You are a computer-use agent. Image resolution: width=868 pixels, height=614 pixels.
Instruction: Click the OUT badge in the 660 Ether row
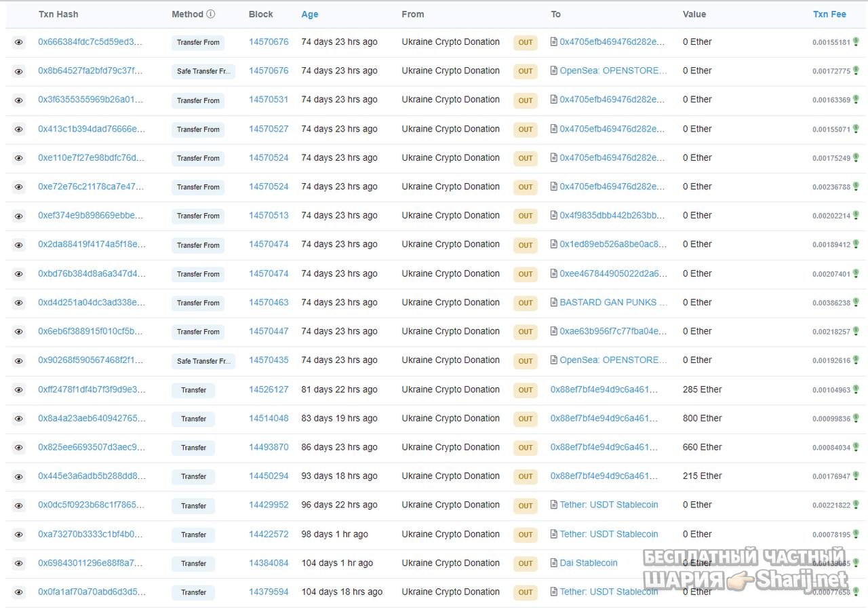[x=526, y=448]
